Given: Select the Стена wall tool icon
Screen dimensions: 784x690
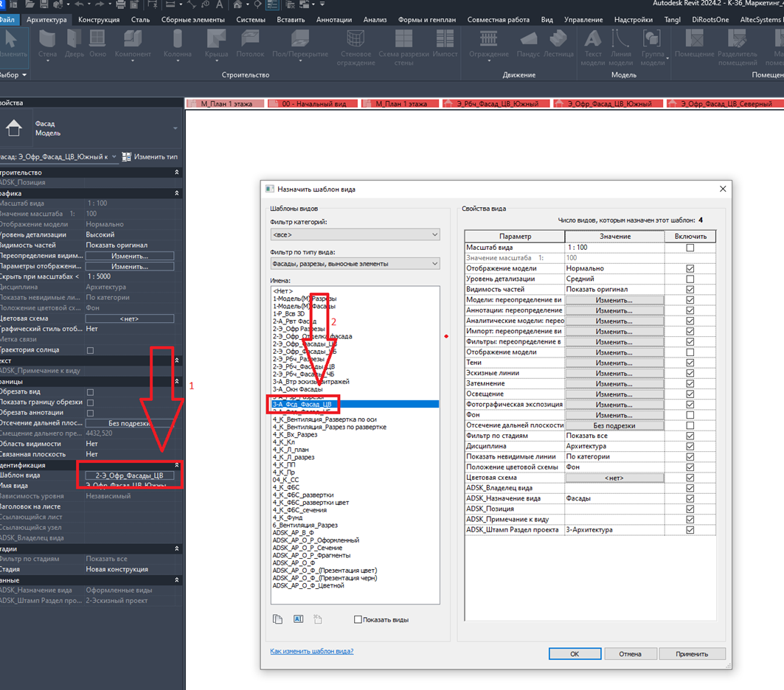Looking at the screenshot, I should coord(47,39).
